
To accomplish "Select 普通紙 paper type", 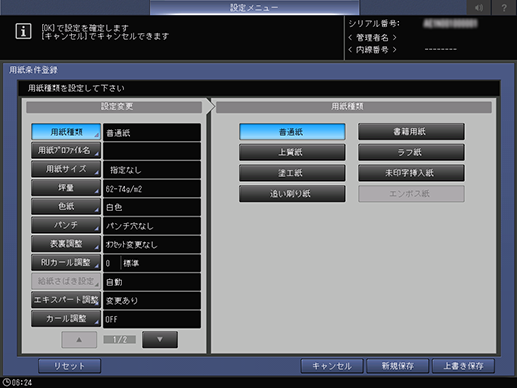I will tap(292, 132).
